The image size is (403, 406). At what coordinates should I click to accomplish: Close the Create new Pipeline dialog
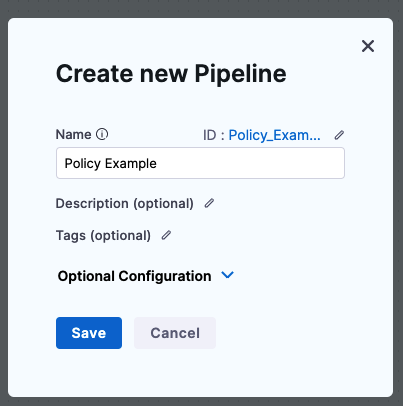pos(368,46)
